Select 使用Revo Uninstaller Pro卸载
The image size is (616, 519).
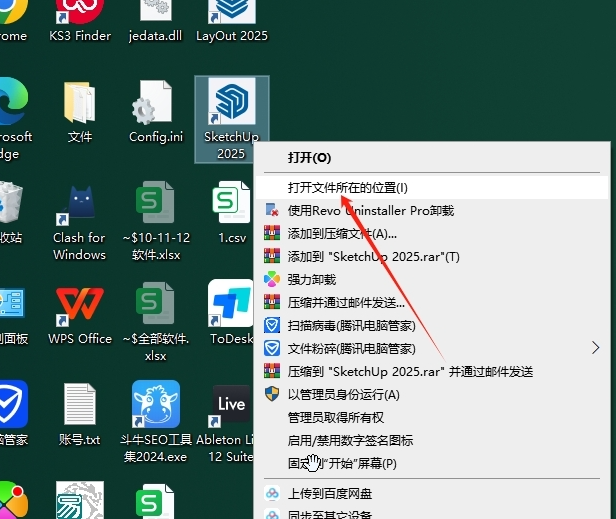pyautogui.click(x=431, y=211)
